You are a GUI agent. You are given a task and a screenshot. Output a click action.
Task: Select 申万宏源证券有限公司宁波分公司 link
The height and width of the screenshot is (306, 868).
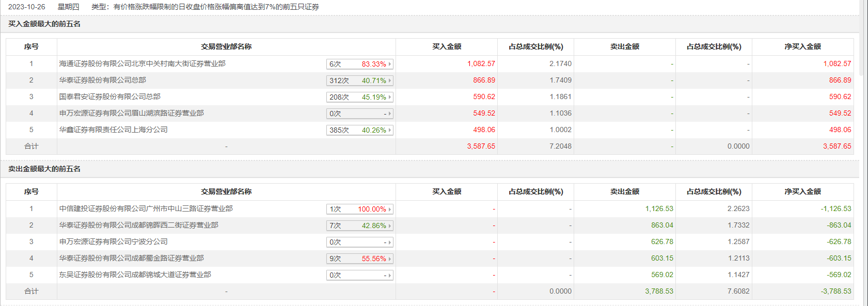pos(113,242)
